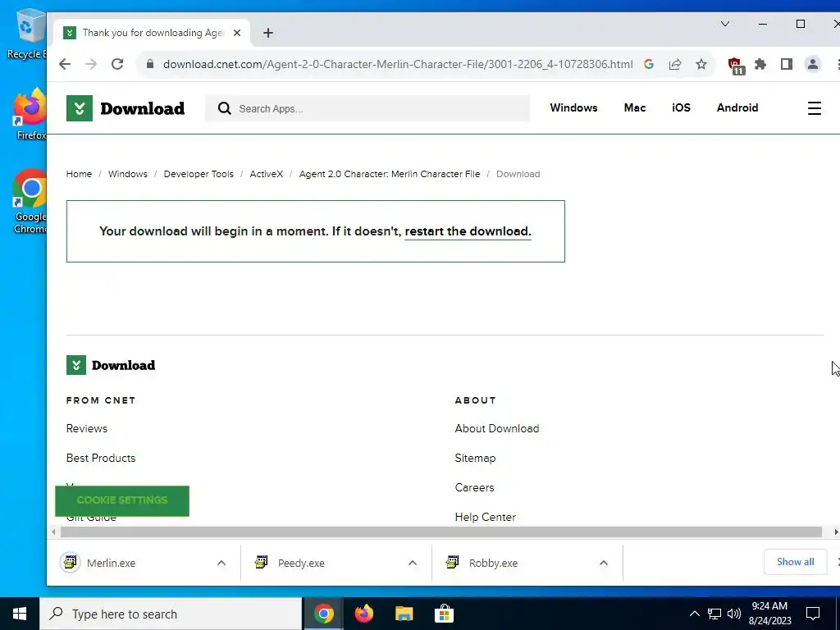This screenshot has height=630, width=840.
Task: Click the footer Download logo
Action: pyautogui.click(x=111, y=365)
